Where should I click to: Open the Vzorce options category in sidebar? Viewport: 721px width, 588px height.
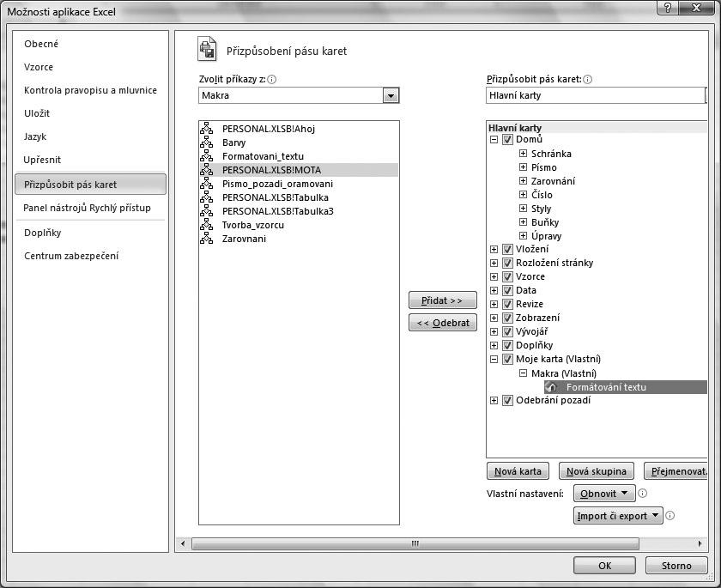[x=39, y=67]
